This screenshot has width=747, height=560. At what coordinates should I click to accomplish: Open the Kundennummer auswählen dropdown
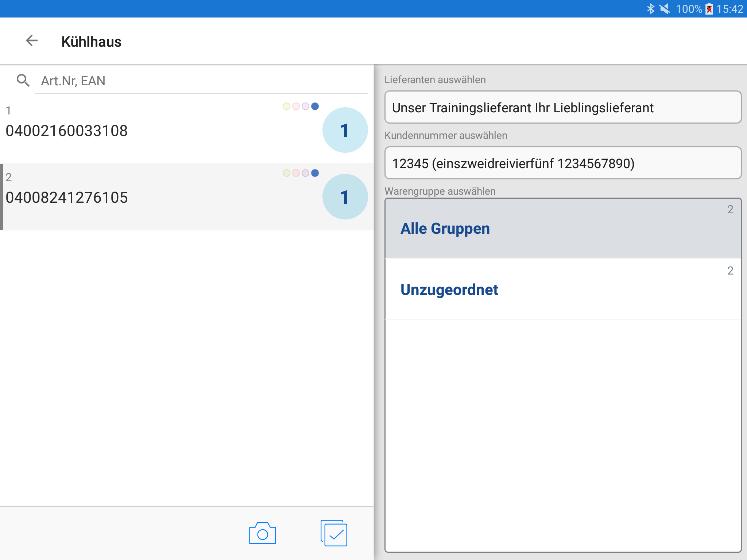click(562, 163)
